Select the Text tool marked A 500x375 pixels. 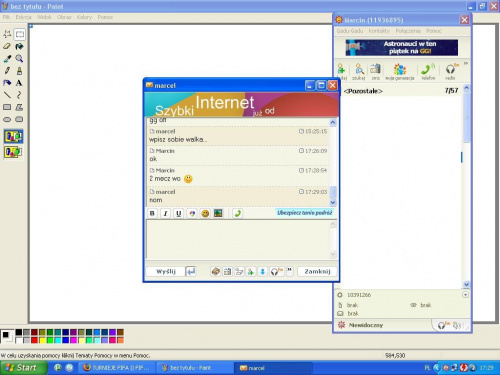(x=19, y=83)
